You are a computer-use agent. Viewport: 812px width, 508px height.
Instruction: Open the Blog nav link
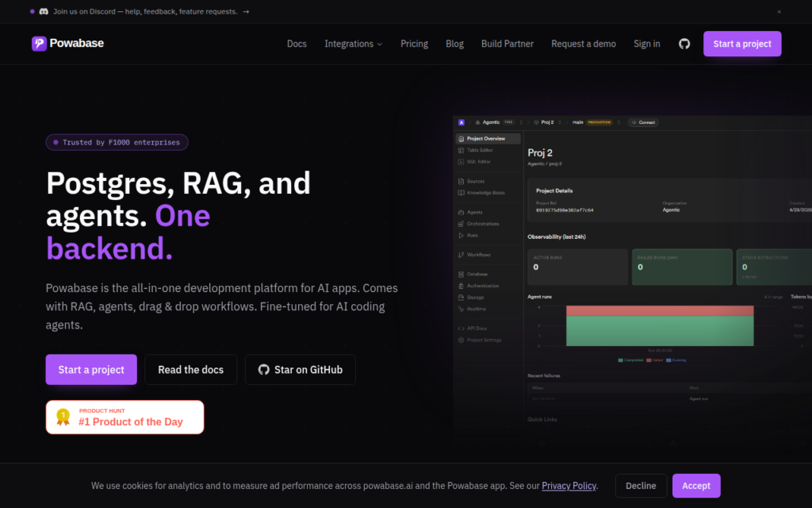454,44
